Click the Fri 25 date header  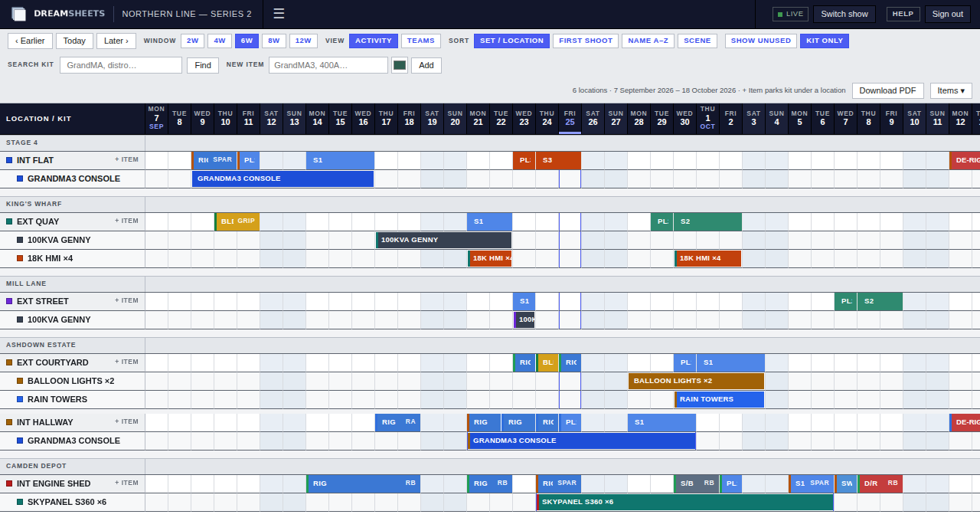(x=570, y=118)
